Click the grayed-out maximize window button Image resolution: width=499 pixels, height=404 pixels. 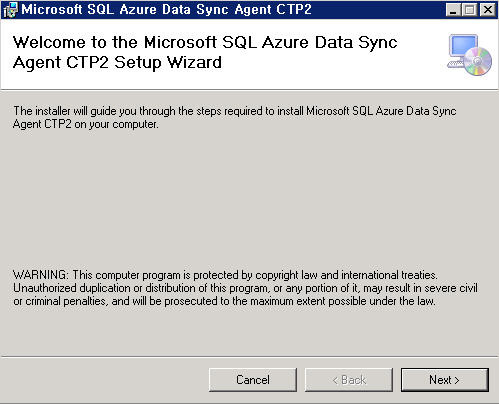470,10
